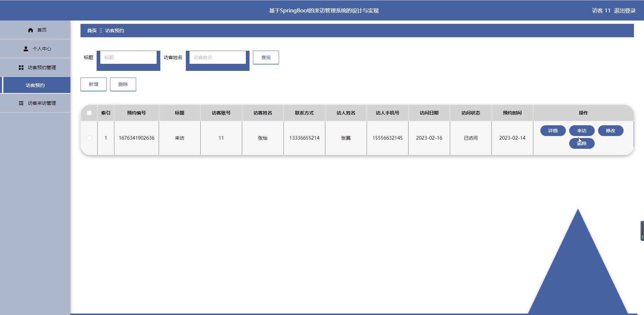Screen dimensions: 644x315
Task: Click the phone cell 13336655214
Action: pyautogui.click(x=304, y=138)
